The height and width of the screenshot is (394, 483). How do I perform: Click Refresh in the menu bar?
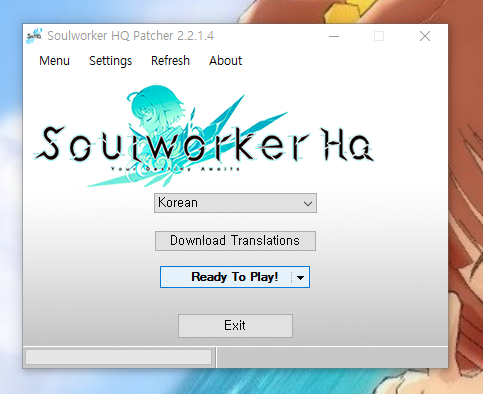[170, 61]
